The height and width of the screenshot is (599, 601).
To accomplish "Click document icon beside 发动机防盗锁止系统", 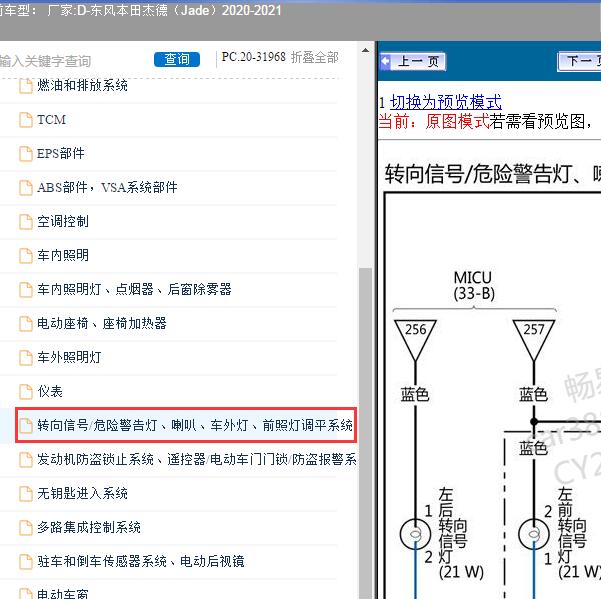I will pyautogui.click(x=26, y=460).
